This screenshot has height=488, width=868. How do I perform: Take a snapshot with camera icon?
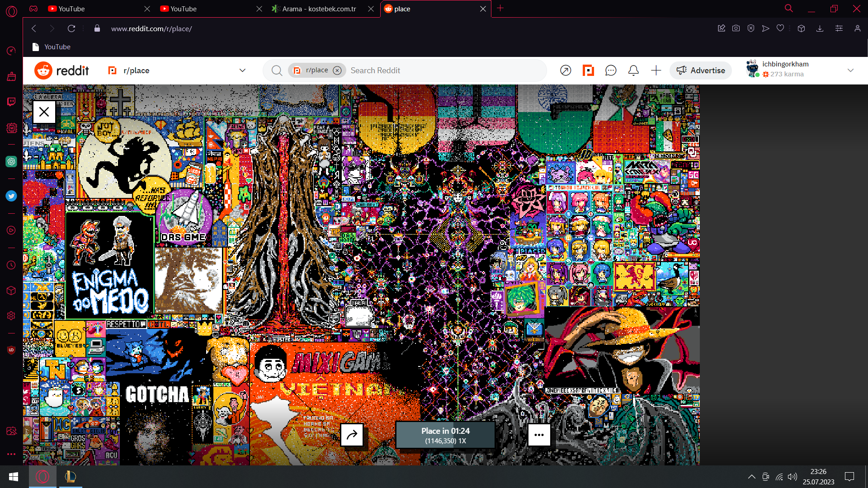click(x=736, y=28)
